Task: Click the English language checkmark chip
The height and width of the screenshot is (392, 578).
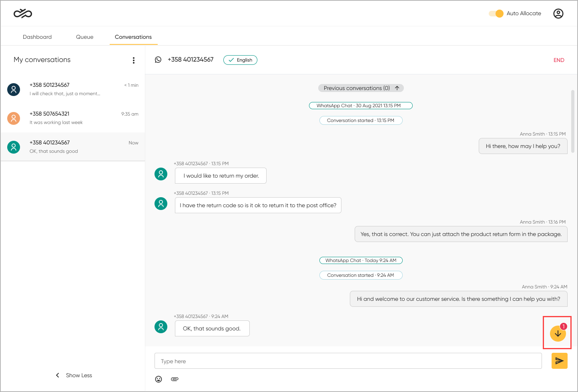Action: [x=240, y=60]
